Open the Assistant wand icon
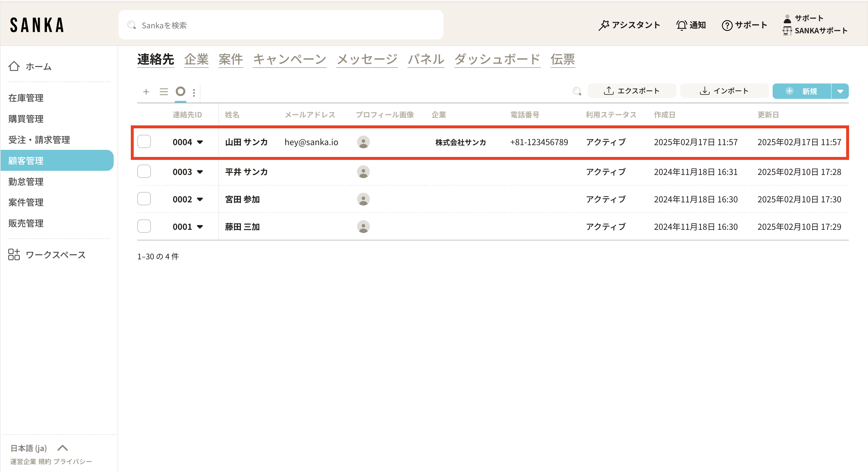This screenshot has height=472, width=868. click(603, 25)
